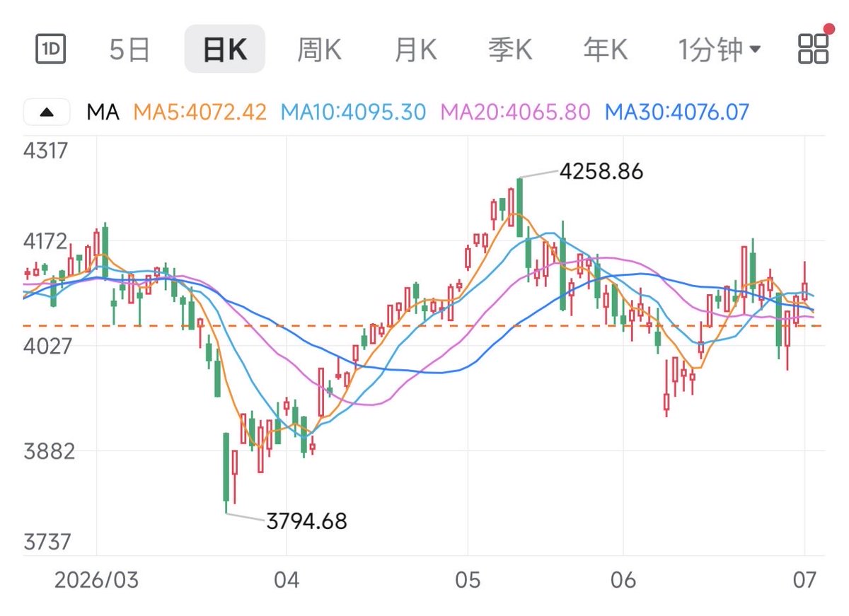The image size is (849, 616).
Task: Open the grid layout menu icon
Action: point(813,47)
